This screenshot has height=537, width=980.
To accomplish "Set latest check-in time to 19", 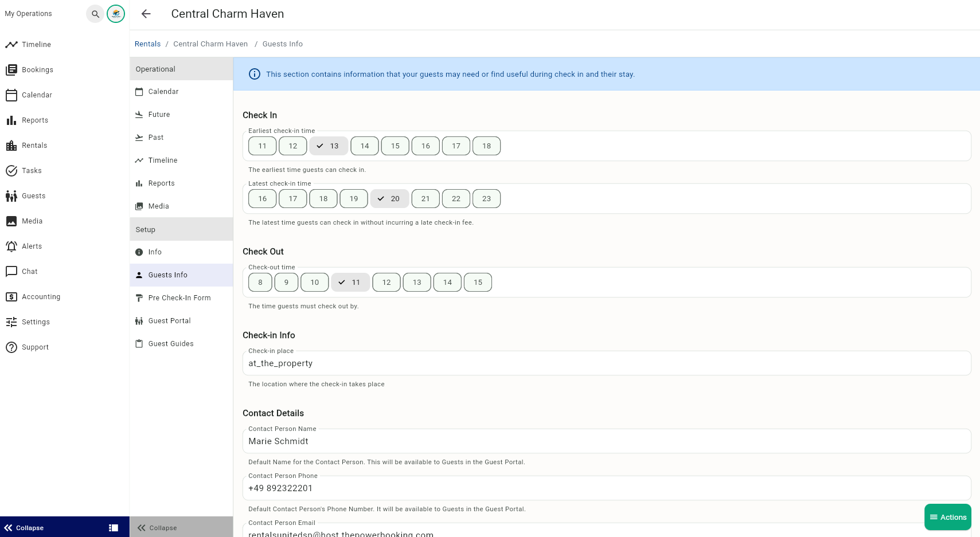I will pos(354,199).
